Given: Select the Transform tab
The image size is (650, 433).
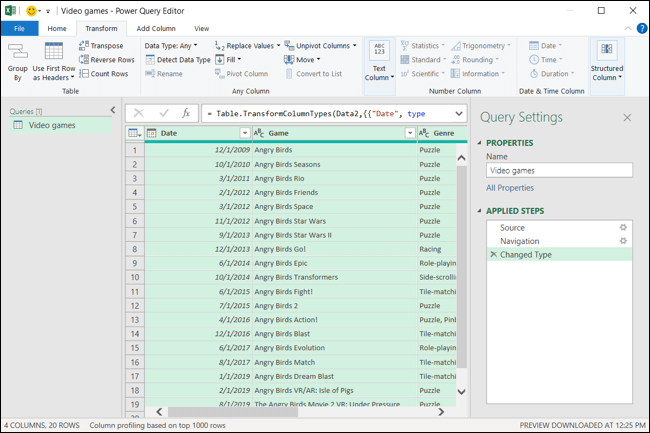Looking at the screenshot, I should click(101, 29).
